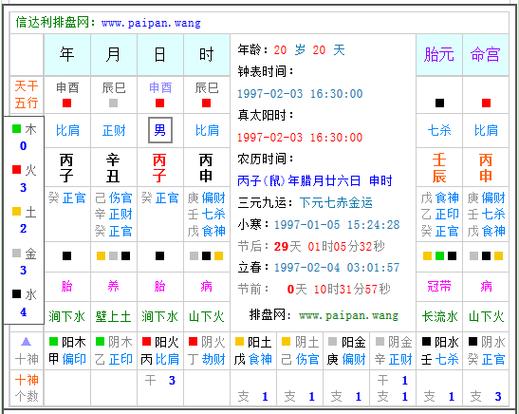Click the gray swatch under 月 column's 辰巳
Viewport: 519px width, 414px height.
[113, 103]
